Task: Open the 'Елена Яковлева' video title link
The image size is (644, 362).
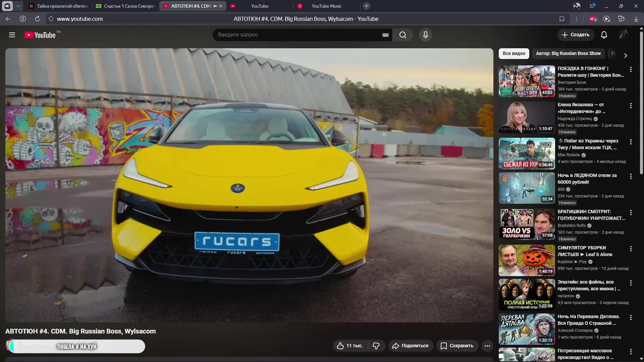Action: point(582,108)
